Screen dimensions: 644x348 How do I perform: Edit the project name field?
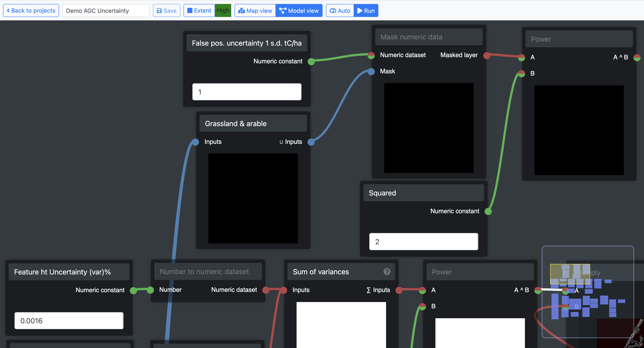click(106, 11)
